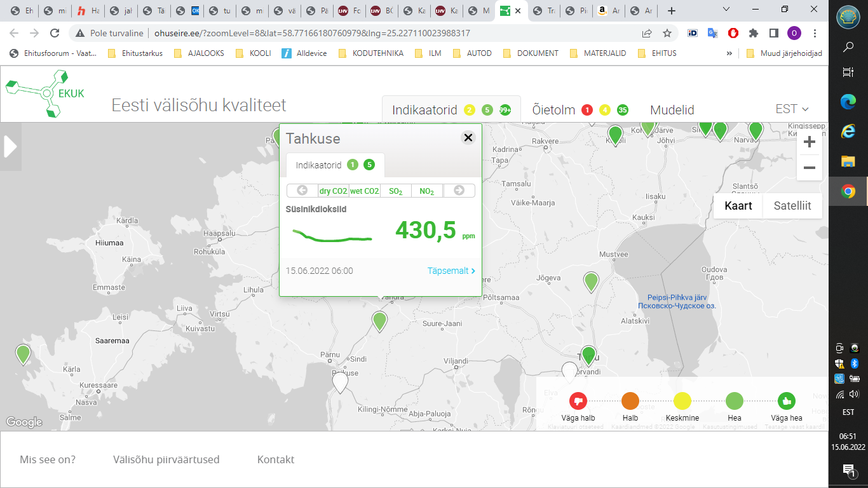Open the EST language dropdown
The height and width of the screenshot is (488, 868).
[792, 109]
